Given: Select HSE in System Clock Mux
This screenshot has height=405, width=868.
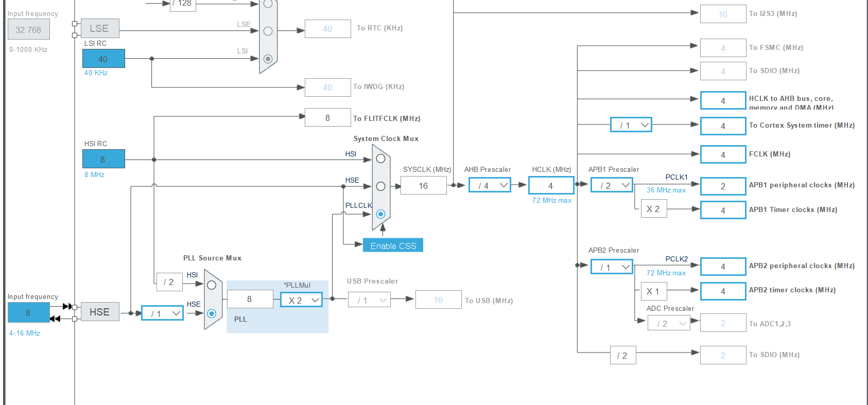Looking at the screenshot, I should [x=380, y=186].
